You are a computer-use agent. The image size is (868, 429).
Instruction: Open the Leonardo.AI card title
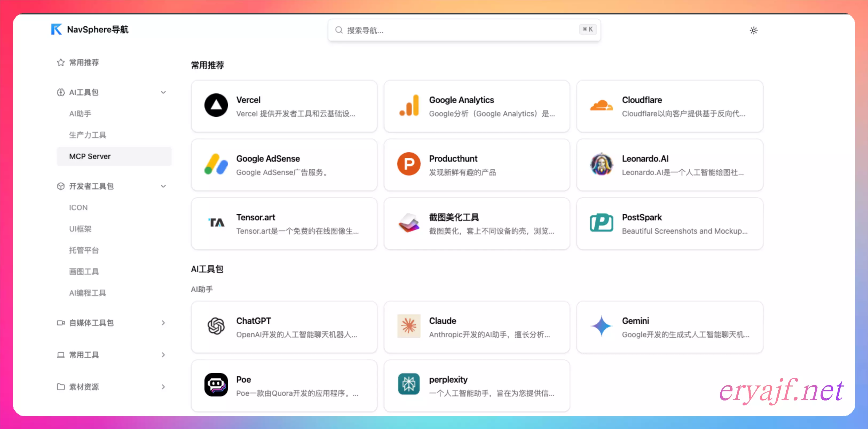[645, 158]
